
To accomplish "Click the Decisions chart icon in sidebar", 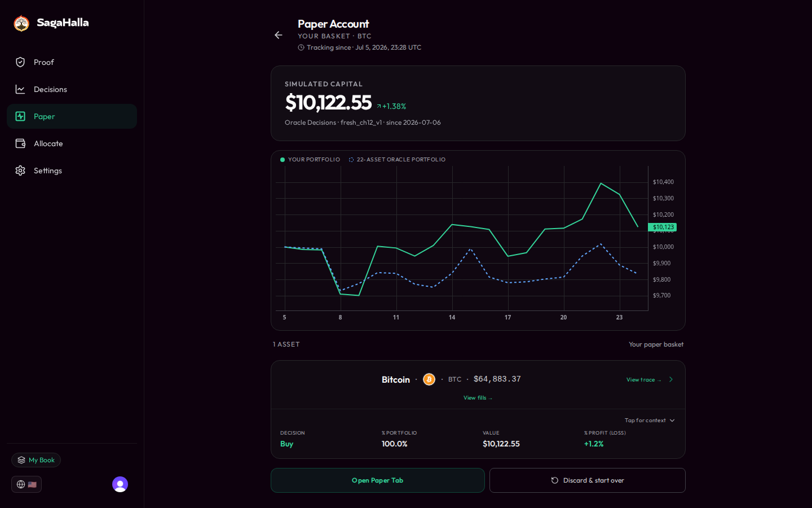I will coord(20,89).
